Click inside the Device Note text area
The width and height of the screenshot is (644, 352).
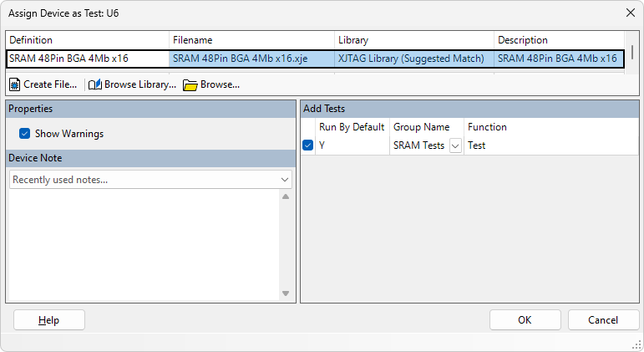click(x=142, y=242)
